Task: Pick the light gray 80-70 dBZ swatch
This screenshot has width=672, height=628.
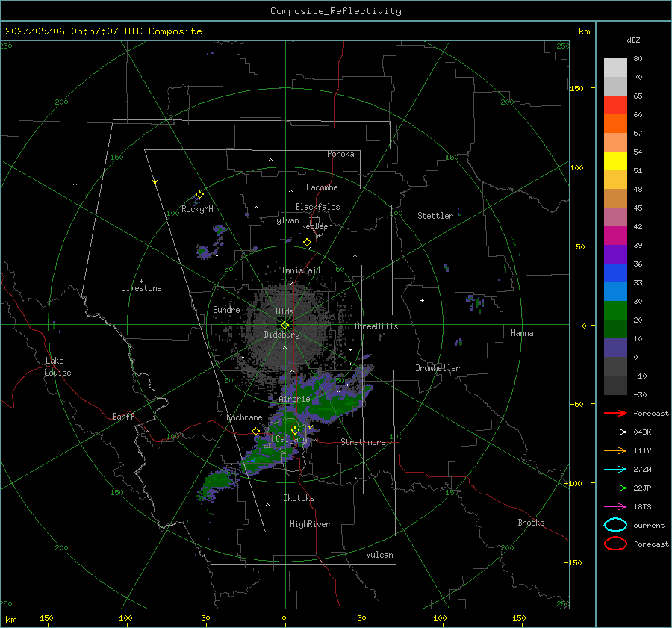Action: tap(615, 68)
